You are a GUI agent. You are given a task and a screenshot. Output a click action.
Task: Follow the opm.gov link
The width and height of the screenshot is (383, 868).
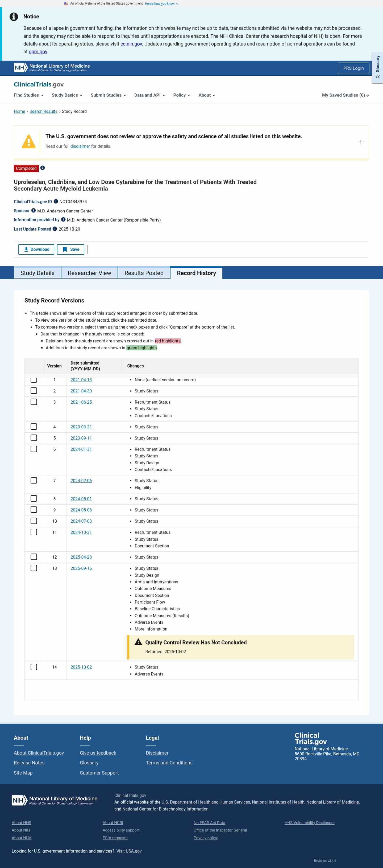coord(38,52)
